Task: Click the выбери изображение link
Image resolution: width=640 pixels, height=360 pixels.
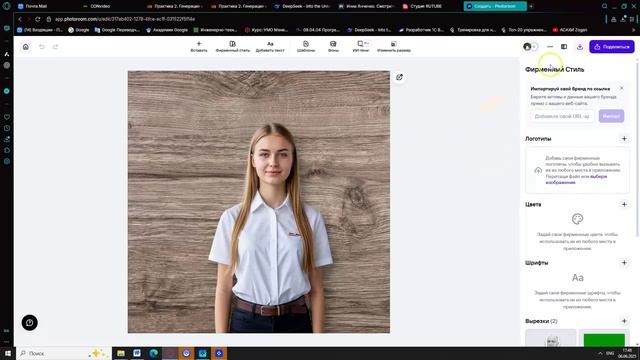Action: tap(576, 180)
